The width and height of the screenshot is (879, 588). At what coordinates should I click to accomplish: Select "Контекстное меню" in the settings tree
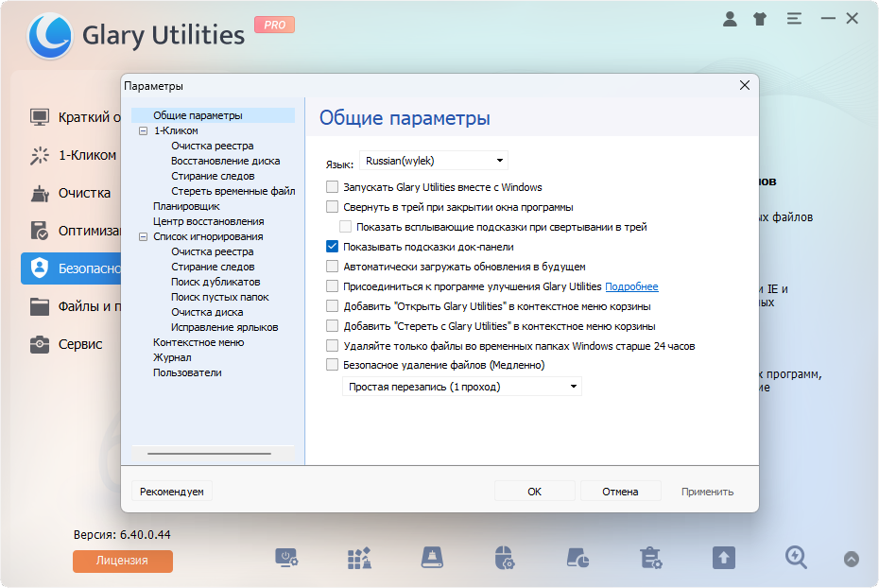(x=198, y=342)
